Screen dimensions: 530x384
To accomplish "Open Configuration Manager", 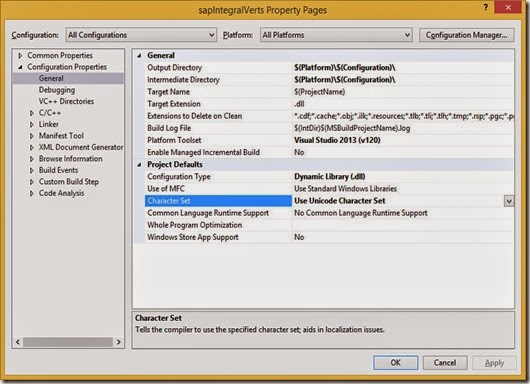I will 466,35.
